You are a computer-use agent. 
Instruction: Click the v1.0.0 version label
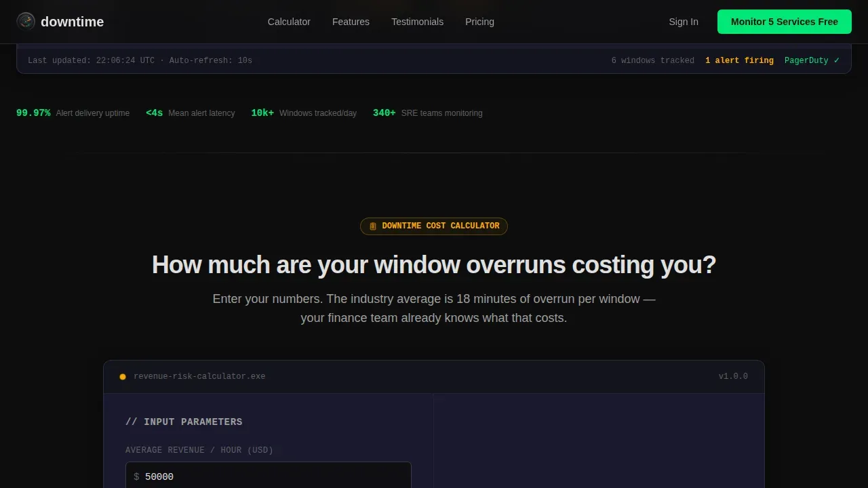(733, 376)
